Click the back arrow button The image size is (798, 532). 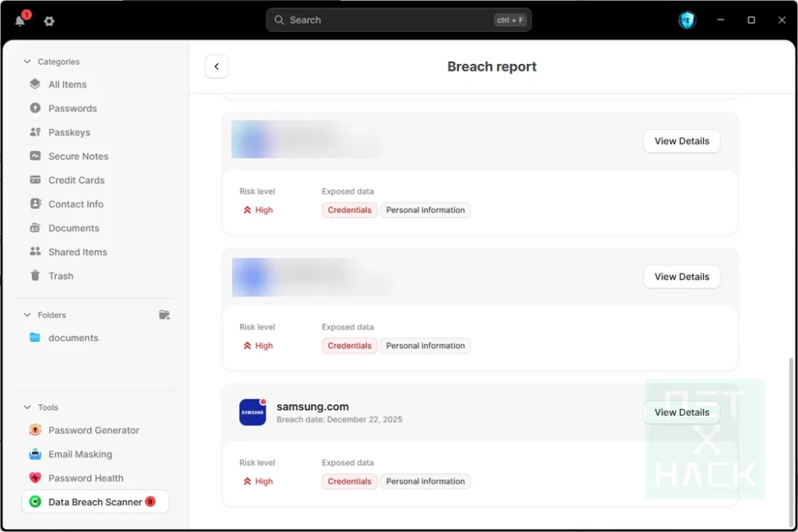coord(217,67)
